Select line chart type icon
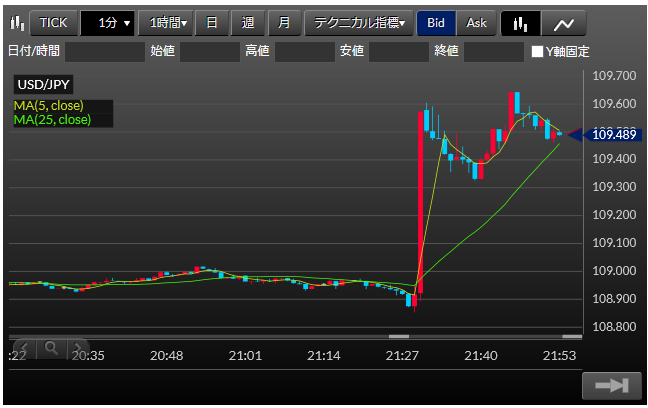Viewport: 648px width, 408px height. 564,24
